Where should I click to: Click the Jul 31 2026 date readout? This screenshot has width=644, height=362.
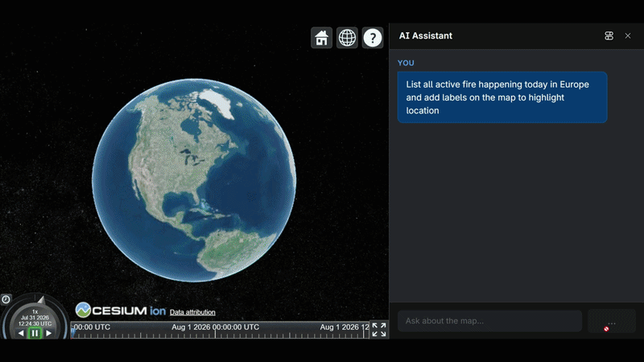(35, 318)
